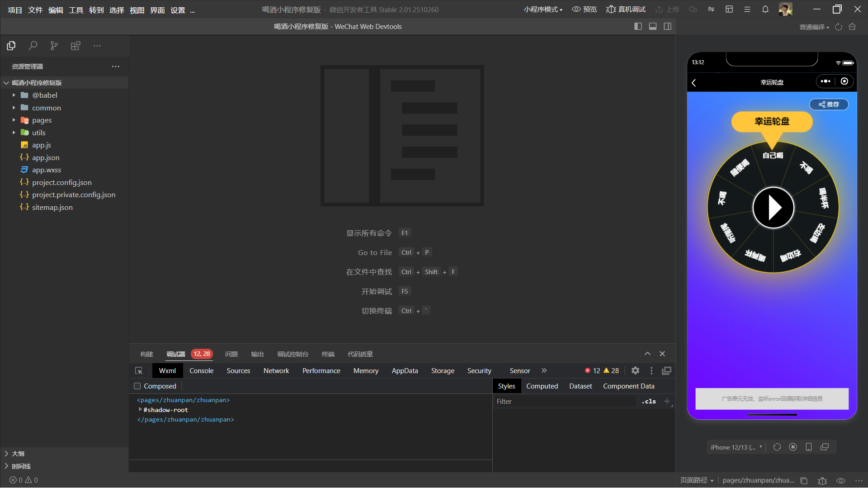Click the simulator refresh icon below the phone
Viewport: 868px width, 488px height.
point(777,447)
